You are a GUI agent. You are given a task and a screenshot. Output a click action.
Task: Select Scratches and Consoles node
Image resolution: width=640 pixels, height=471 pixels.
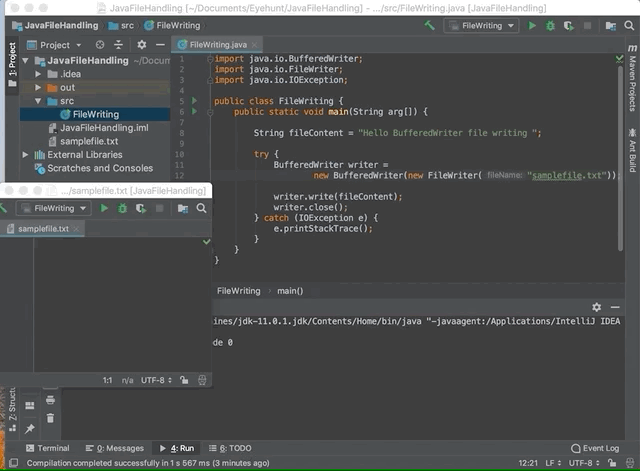tap(94, 168)
